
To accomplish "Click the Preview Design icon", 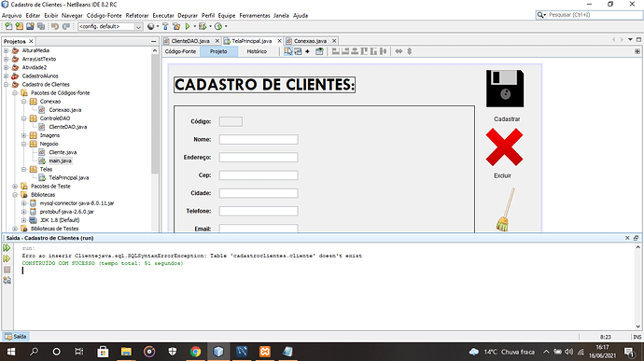I will click(319, 51).
